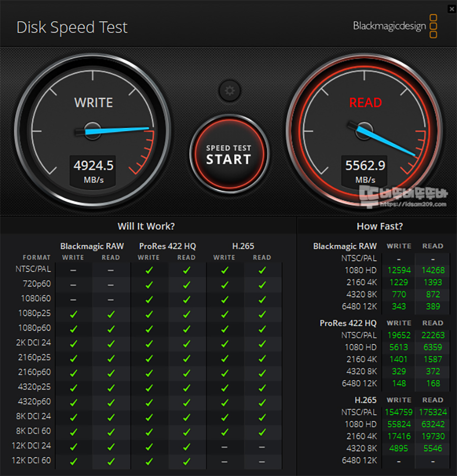Screen dimensions: 457x476
Task: Click the 5613 ProRes write value
Action: 399,347
